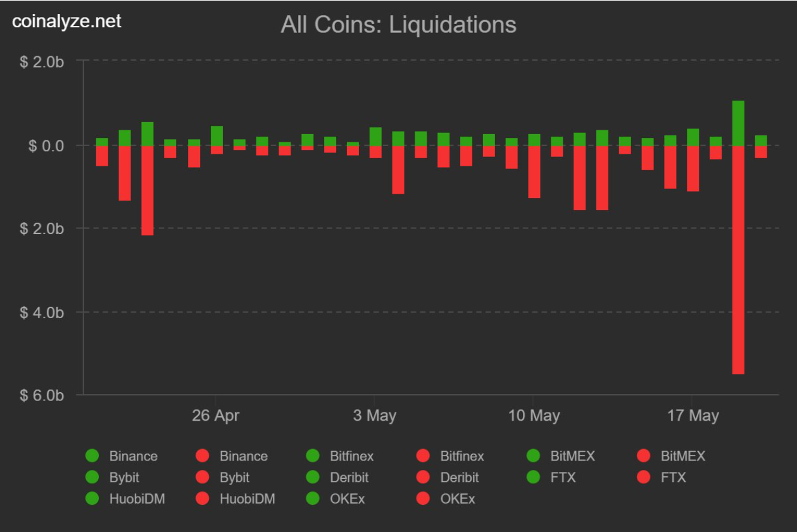
Task: Click the red OKEx legend color dot
Action: pos(423,498)
